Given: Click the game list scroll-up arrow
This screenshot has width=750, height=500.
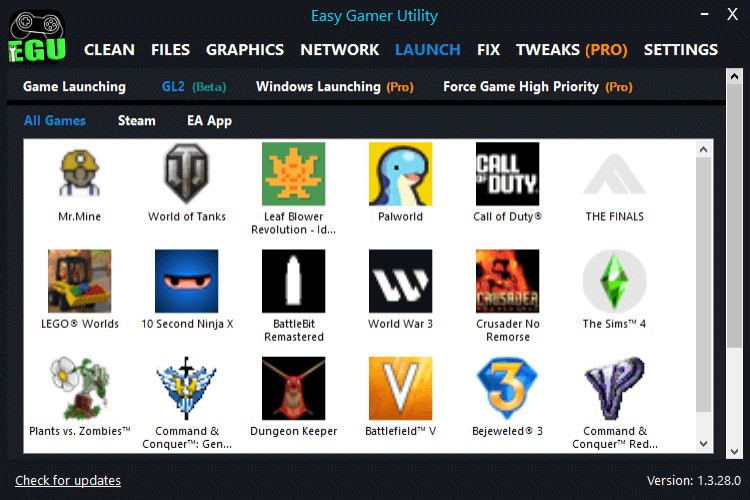Looking at the screenshot, I should (x=703, y=150).
